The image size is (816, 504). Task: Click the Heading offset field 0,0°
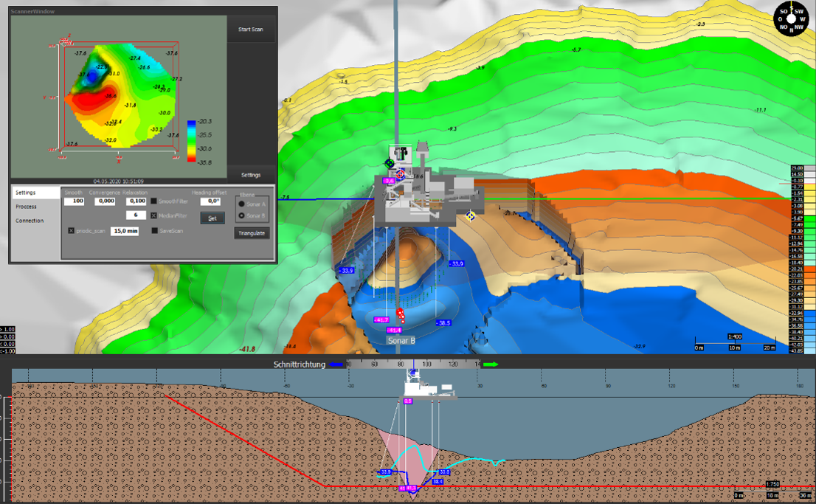pyautogui.click(x=210, y=201)
